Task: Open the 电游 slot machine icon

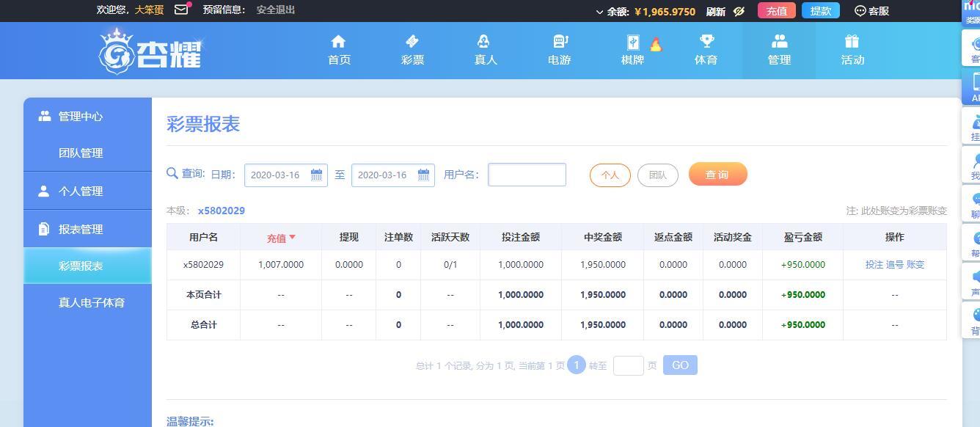Action: pos(559,42)
